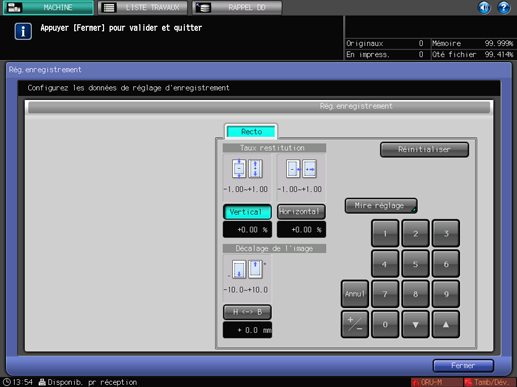This screenshot has width=517, height=387.
Task: Tap keypad digit 6
Action: [446, 264]
